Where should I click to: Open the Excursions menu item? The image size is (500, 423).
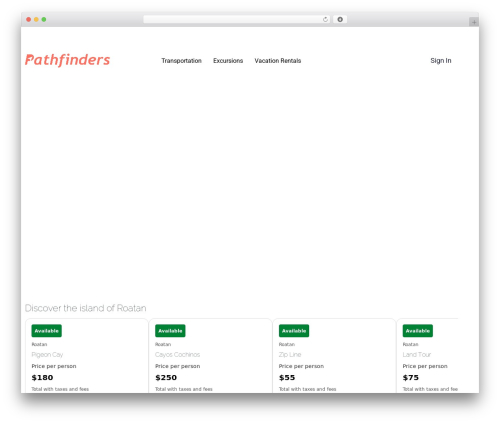[228, 61]
